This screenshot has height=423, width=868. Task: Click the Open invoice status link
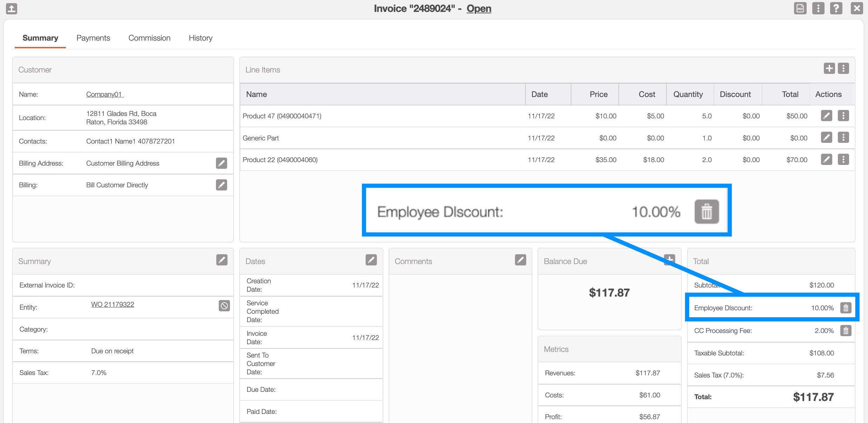tap(479, 8)
